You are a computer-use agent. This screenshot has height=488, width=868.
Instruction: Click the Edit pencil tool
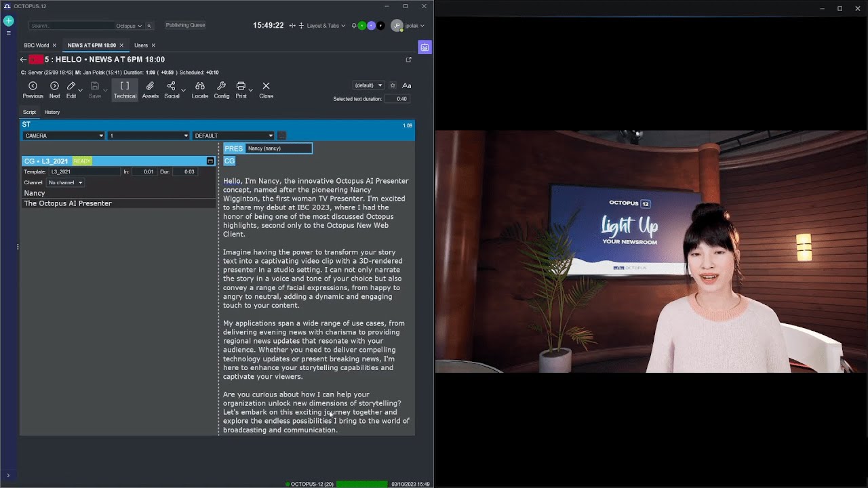71,90
